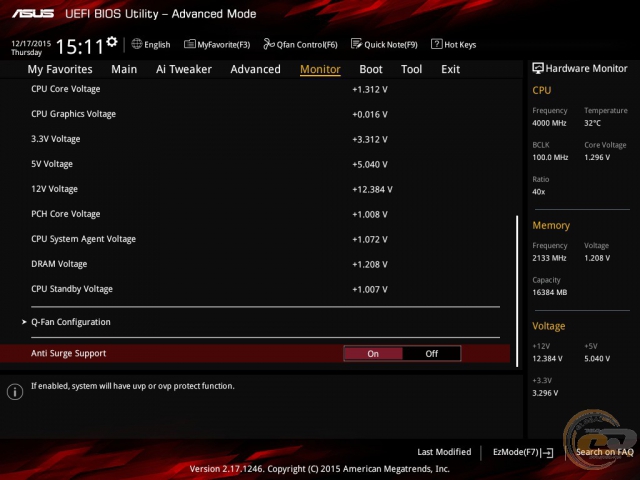Click the 16384 MB capacity value

tap(549, 292)
